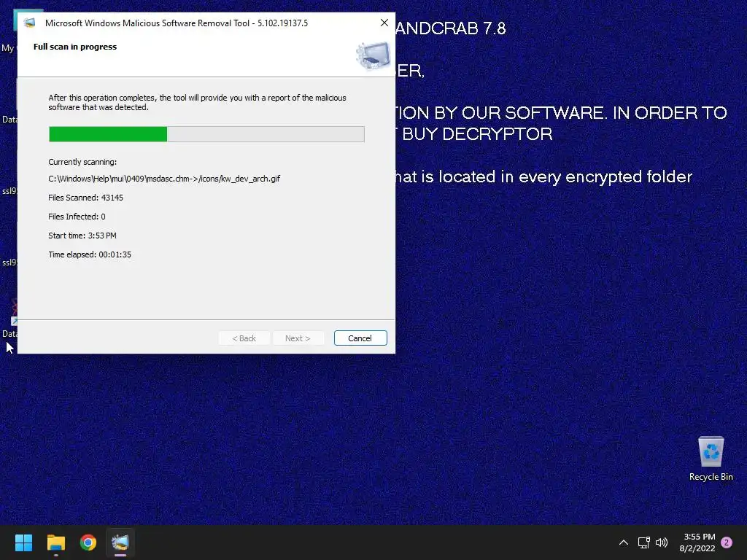Open the Windows Start menu
Viewport: 747px width, 560px height.
point(23,542)
